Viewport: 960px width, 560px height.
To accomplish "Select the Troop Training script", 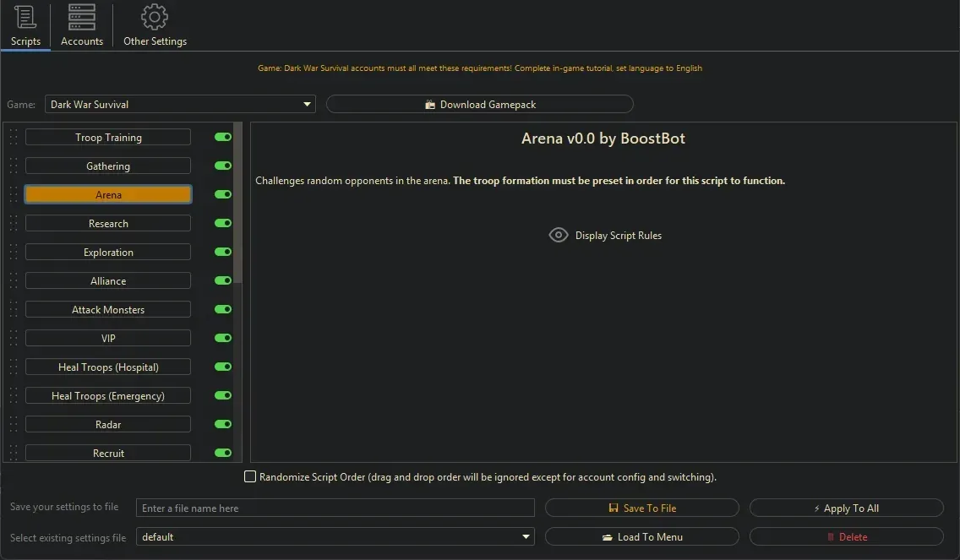I will click(x=108, y=137).
